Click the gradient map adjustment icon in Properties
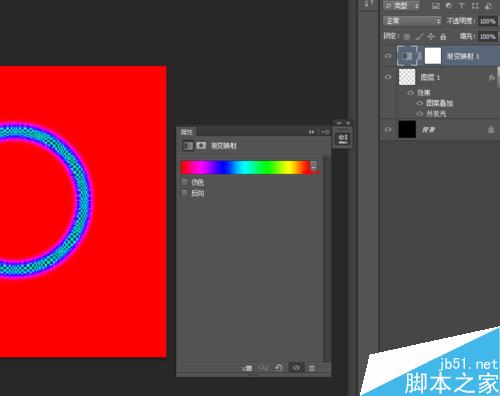The image size is (500, 396). [188, 146]
